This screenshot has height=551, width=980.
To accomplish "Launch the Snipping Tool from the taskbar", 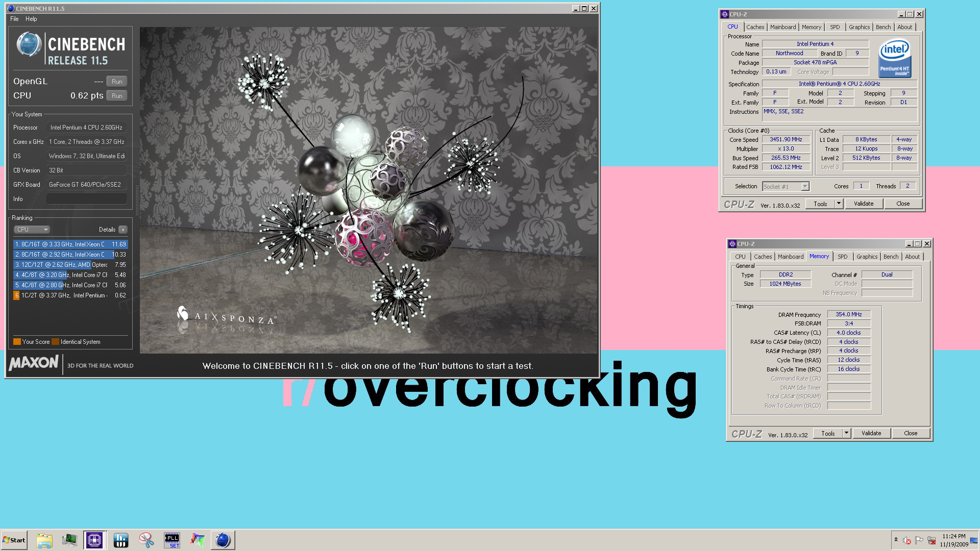I will point(146,540).
